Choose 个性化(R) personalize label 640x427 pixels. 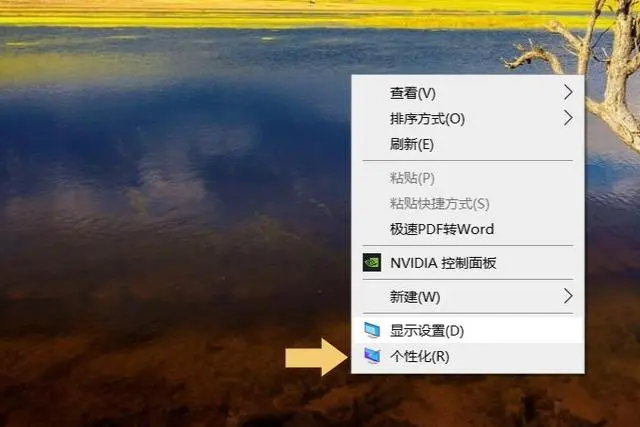point(420,356)
